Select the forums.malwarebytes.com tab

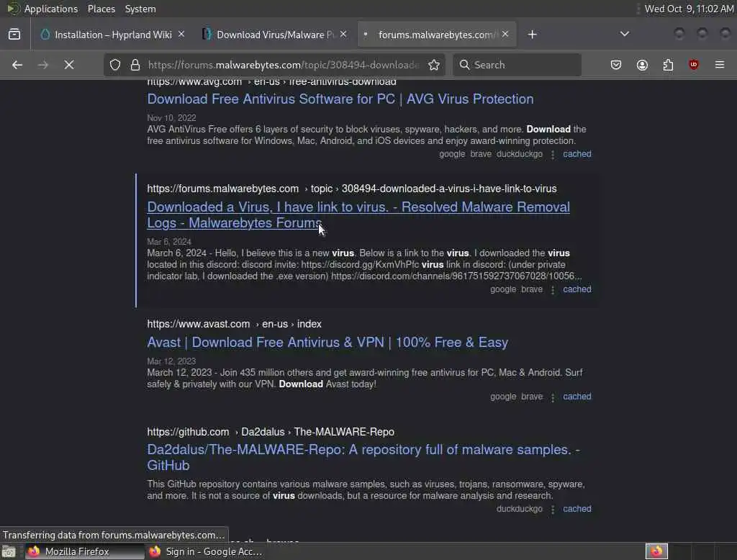[437, 35]
